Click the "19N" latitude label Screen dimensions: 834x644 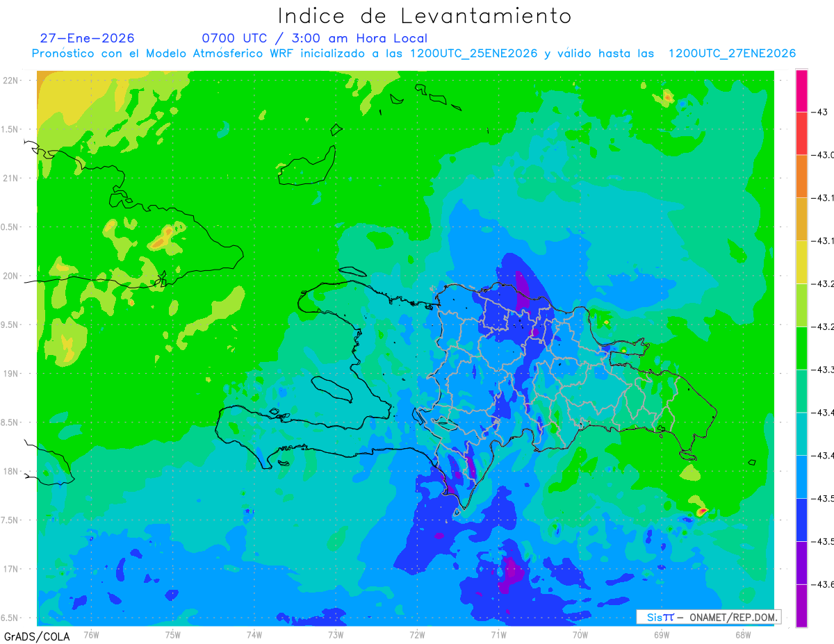10,374
